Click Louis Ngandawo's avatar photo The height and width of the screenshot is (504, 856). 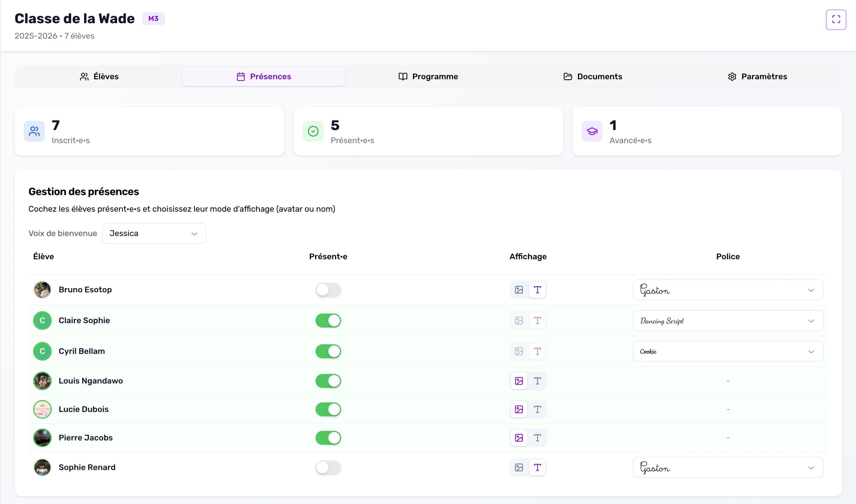[42, 381]
